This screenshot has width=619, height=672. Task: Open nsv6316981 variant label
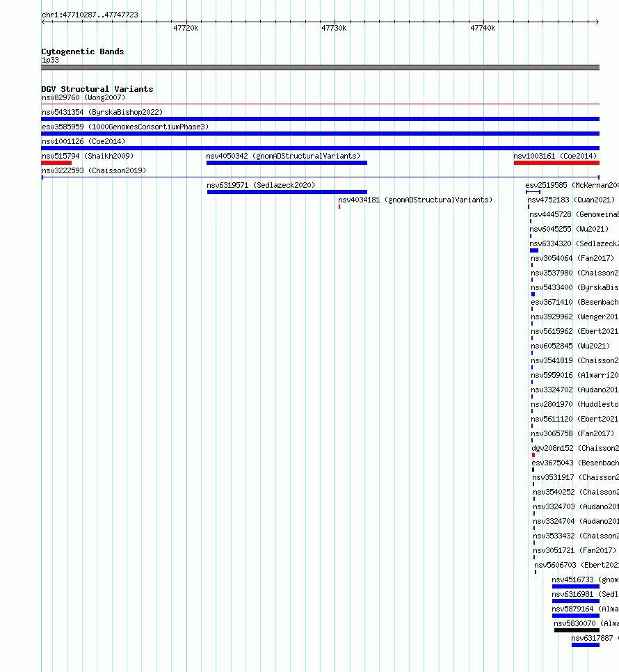point(585,594)
